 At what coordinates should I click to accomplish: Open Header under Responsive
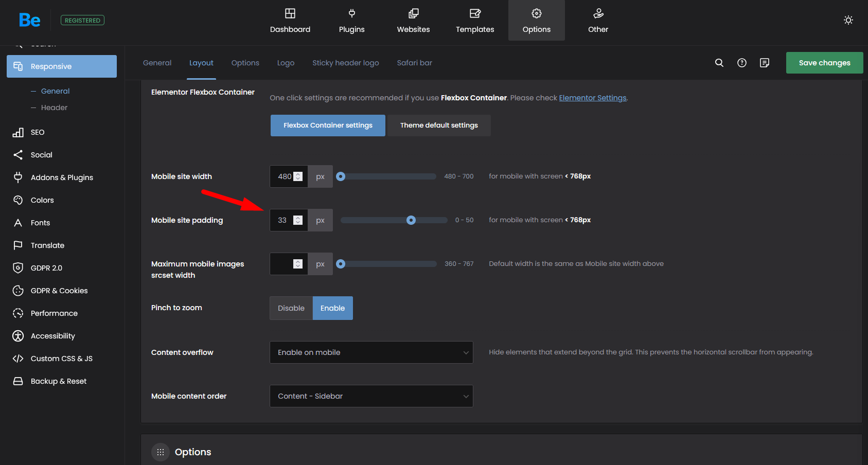54,108
